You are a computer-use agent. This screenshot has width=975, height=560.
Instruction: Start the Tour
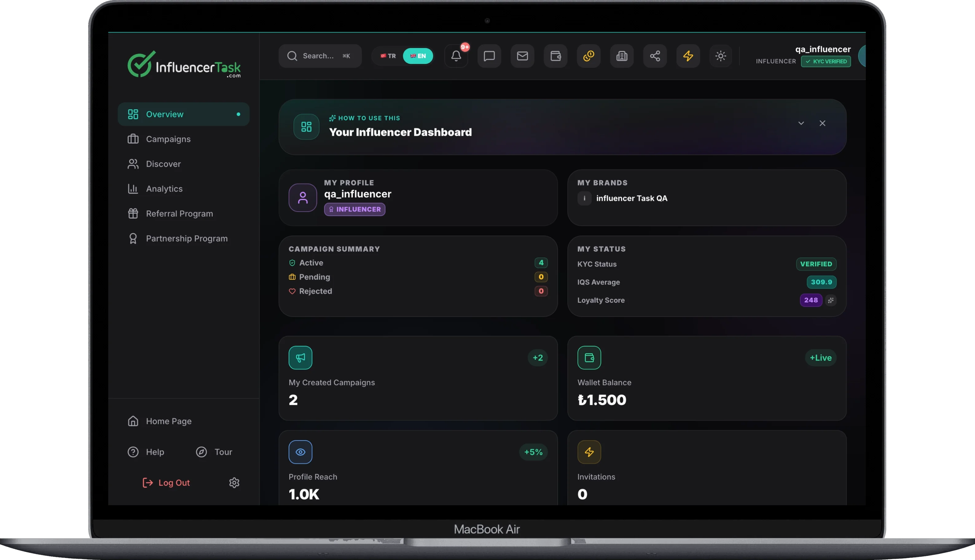(214, 452)
